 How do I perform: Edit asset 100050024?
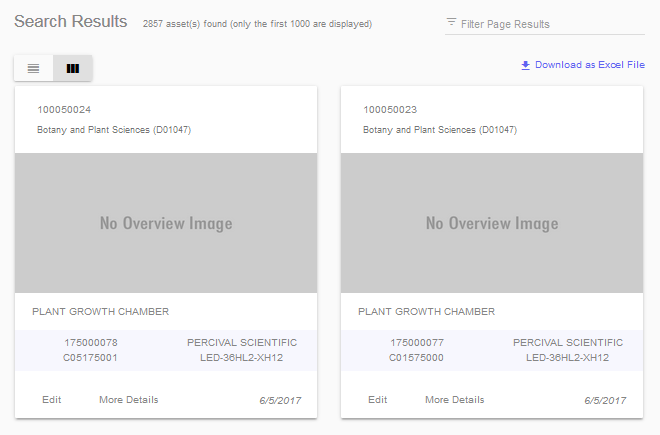pos(51,400)
